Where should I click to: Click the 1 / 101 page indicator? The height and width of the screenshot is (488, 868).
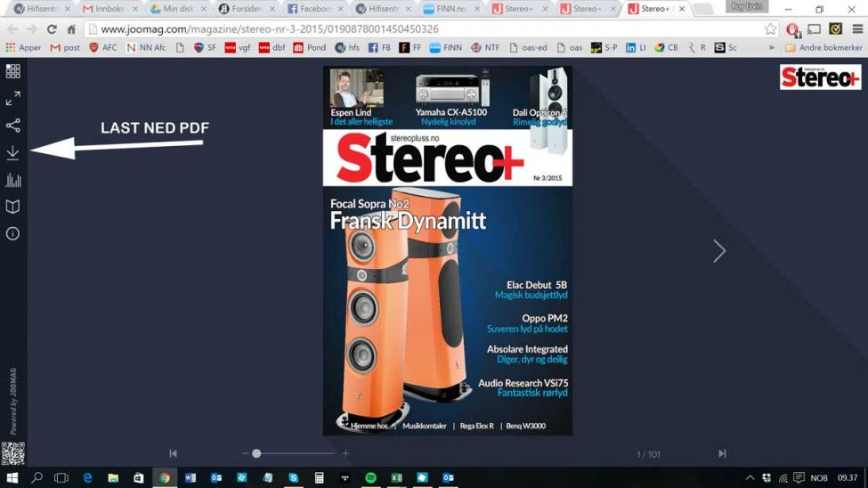(648, 454)
